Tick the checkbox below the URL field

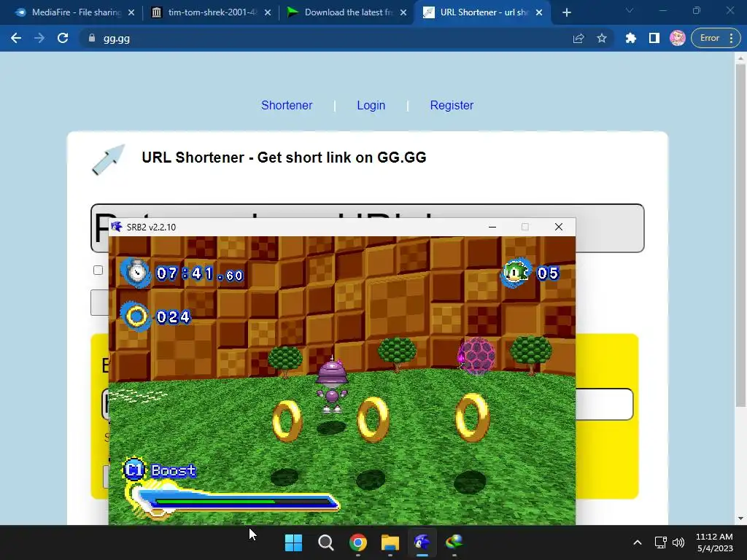[98, 271]
